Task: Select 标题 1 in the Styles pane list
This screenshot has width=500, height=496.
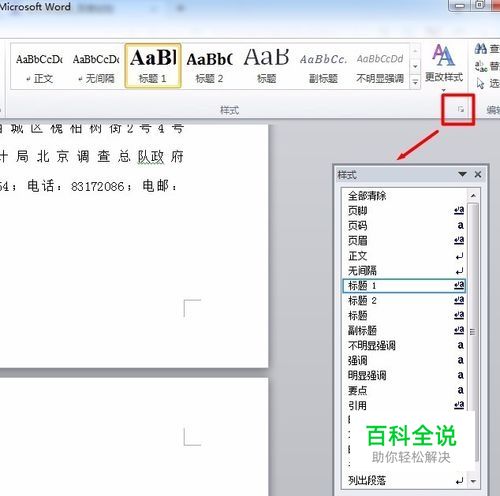Action: tap(404, 286)
